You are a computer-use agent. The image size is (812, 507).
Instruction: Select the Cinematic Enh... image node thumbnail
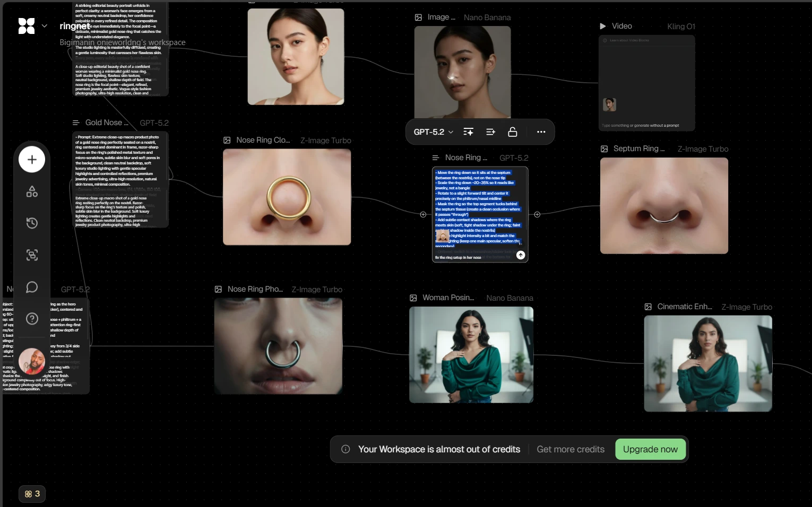708,363
